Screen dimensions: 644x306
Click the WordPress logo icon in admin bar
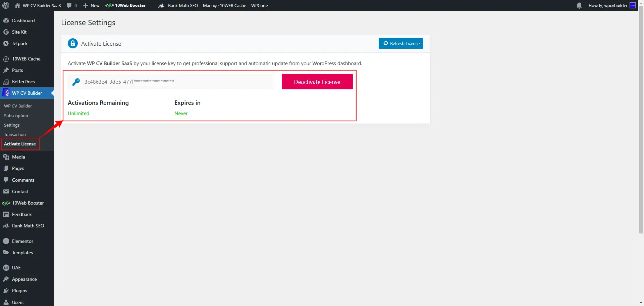point(6,5)
